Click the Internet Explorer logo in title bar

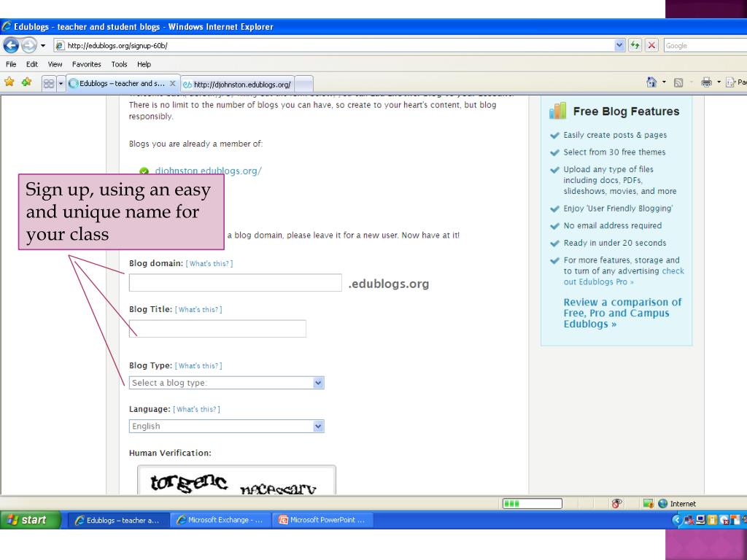point(6,27)
